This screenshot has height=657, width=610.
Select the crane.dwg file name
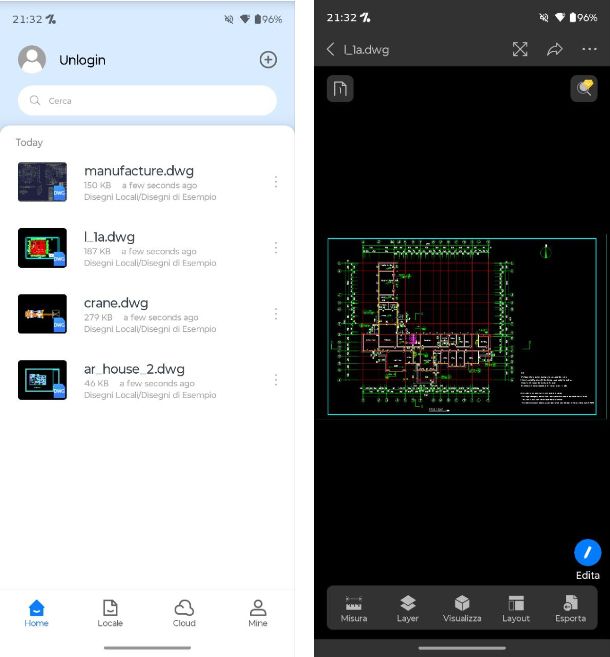point(116,303)
